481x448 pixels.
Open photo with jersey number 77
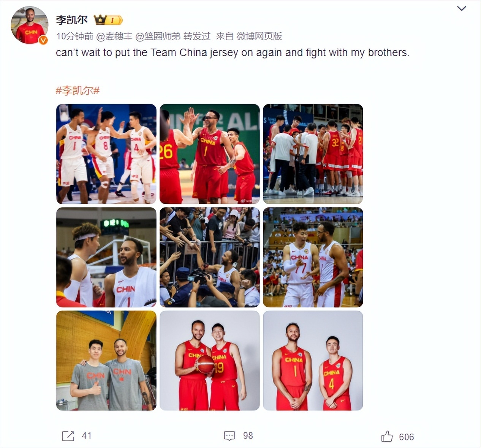[x=313, y=257]
